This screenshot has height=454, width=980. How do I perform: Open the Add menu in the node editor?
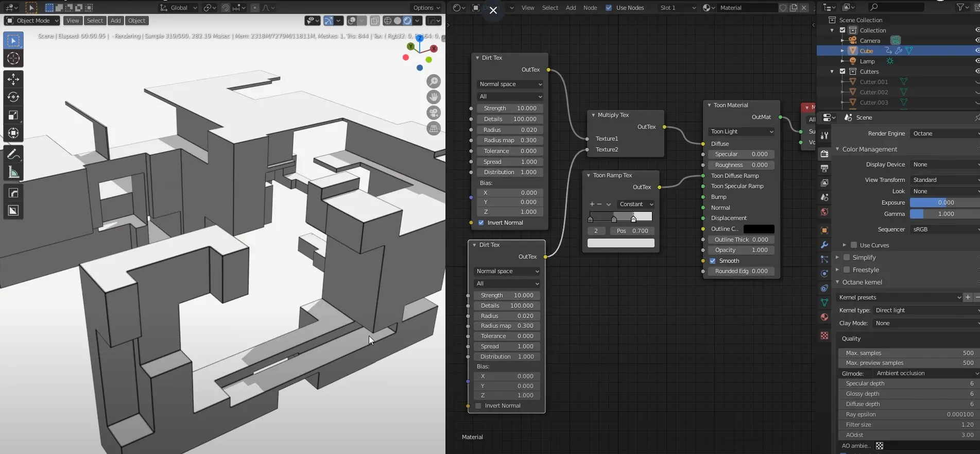[571, 8]
